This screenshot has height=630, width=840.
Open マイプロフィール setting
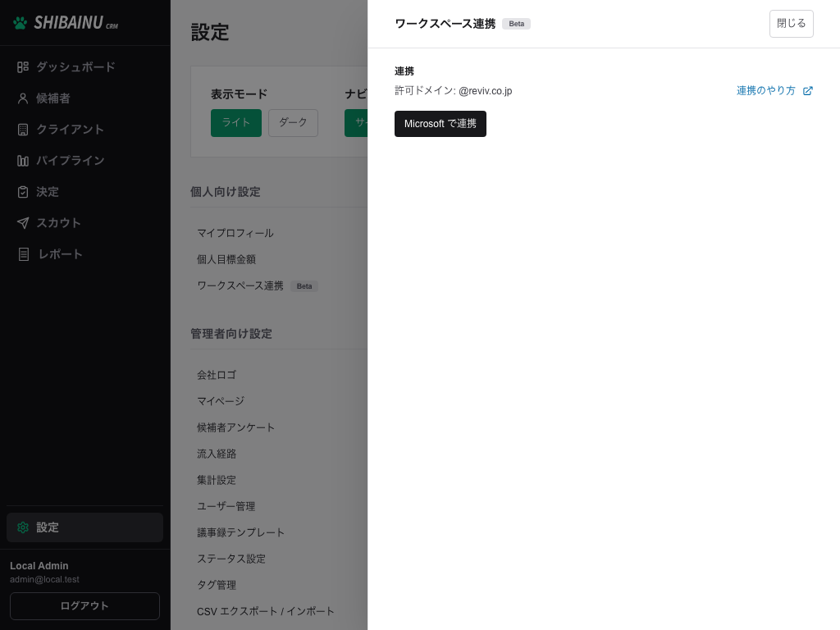pyautogui.click(x=235, y=233)
